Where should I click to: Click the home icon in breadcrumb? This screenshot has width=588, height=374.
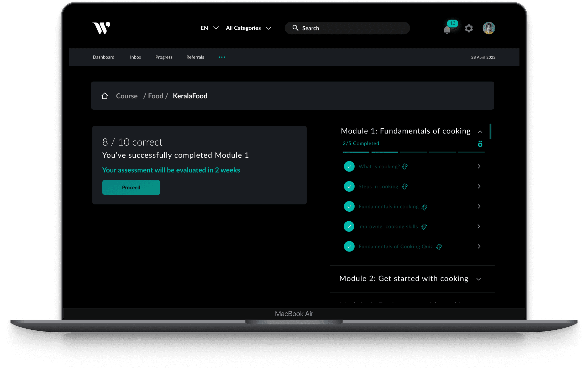pos(105,96)
